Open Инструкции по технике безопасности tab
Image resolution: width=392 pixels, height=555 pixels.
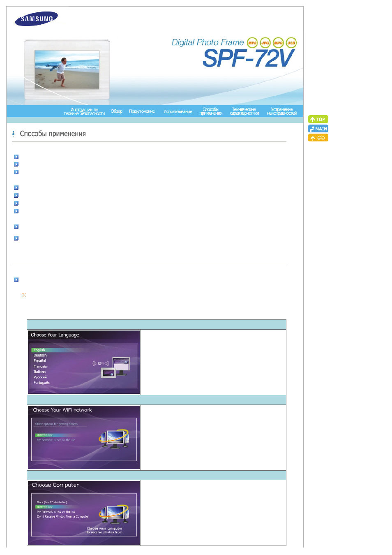pos(84,111)
